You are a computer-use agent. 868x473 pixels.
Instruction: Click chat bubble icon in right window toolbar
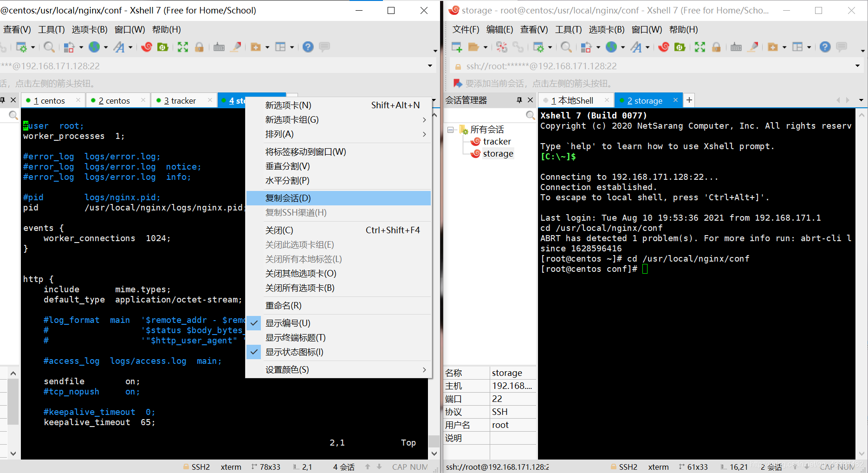842,47
